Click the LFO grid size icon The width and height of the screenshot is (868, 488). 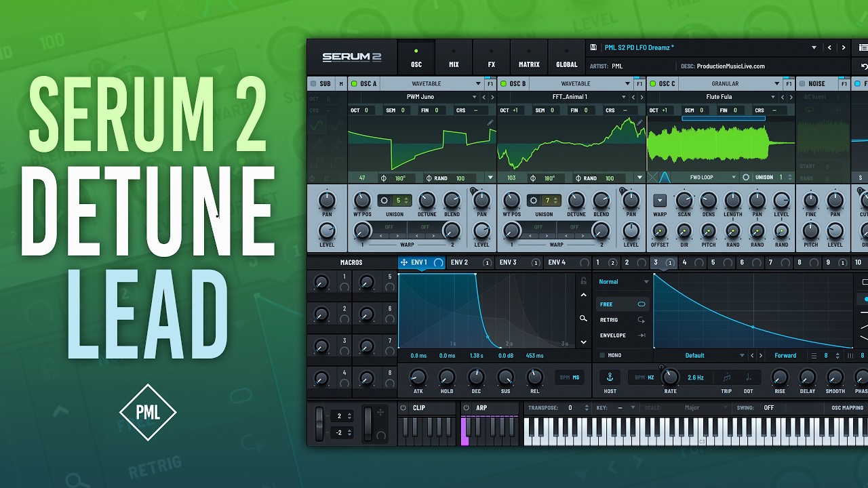pyautogui.click(x=814, y=356)
